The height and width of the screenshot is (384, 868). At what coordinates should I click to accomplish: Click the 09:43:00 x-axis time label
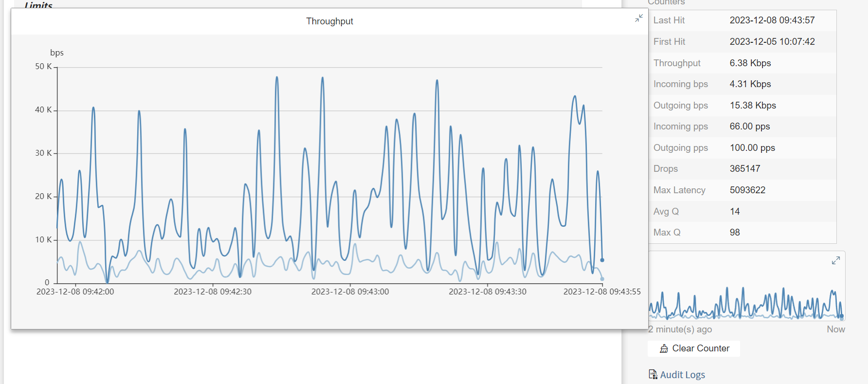pyautogui.click(x=350, y=292)
